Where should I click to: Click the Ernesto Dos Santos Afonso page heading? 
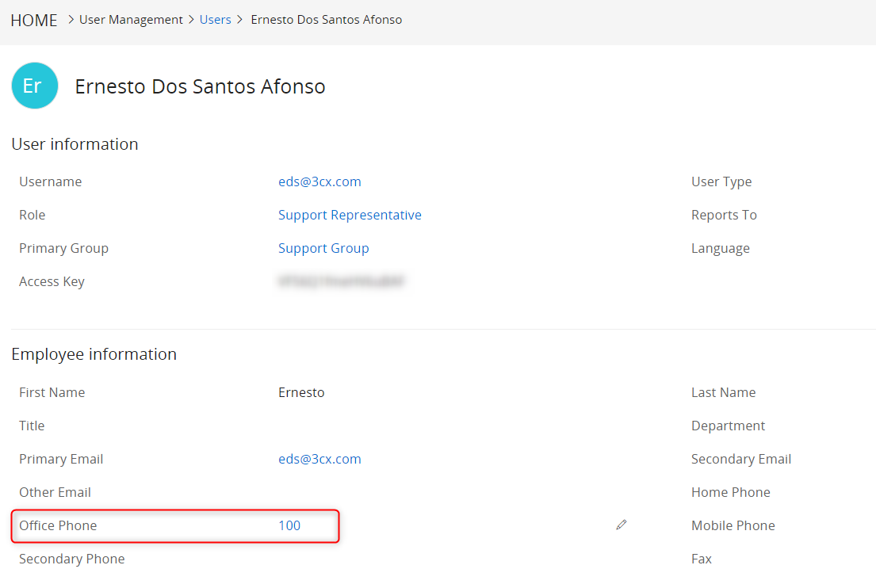[x=200, y=86]
